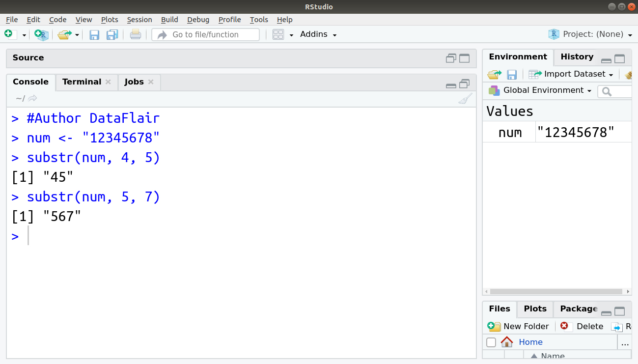Screen dimensions: 638x364
Task: Restore the Source pane with its restore icon
Action: click(x=451, y=58)
